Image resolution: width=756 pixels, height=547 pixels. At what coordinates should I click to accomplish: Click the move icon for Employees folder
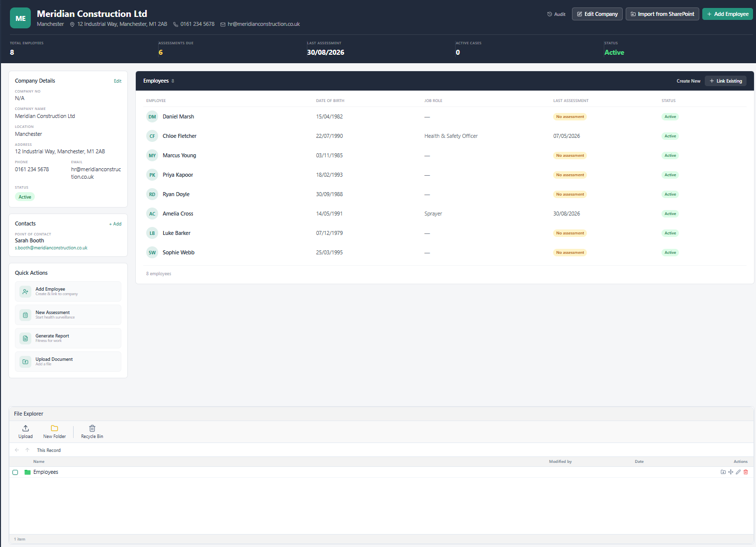pos(731,472)
